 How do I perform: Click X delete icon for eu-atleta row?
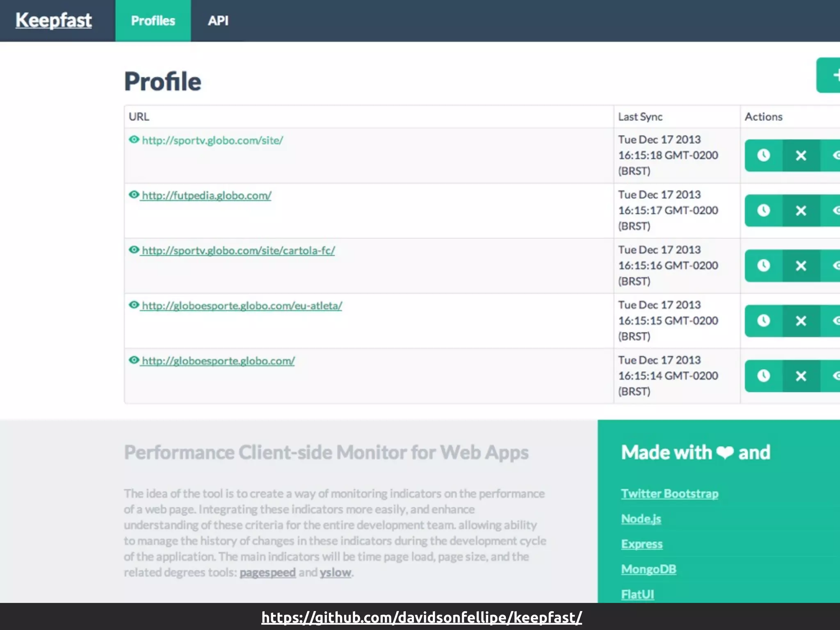coord(801,321)
